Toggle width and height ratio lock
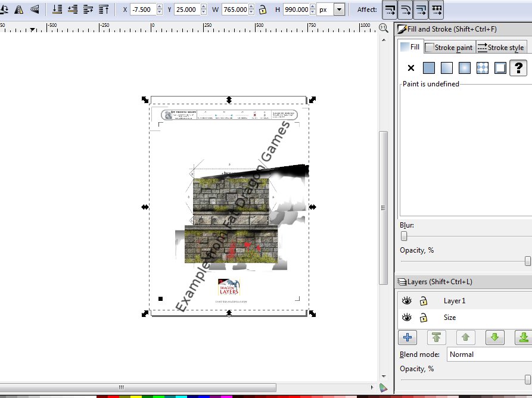This screenshot has height=398, width=532. 262,10
